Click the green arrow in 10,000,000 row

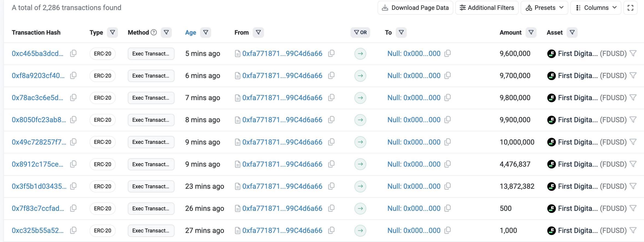click(360, 142)
